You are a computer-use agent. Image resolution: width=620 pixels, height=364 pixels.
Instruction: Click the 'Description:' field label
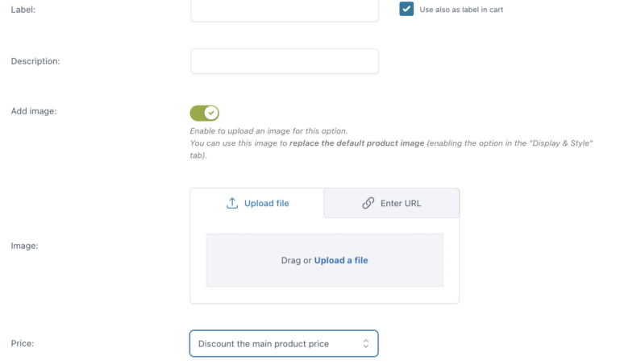point(35,61)
